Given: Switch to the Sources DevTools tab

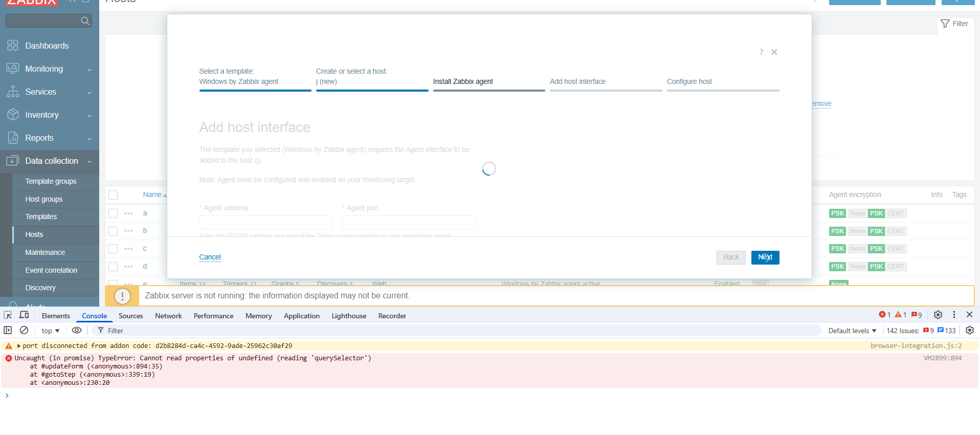Looking at the screenshot, I should 131,316.
